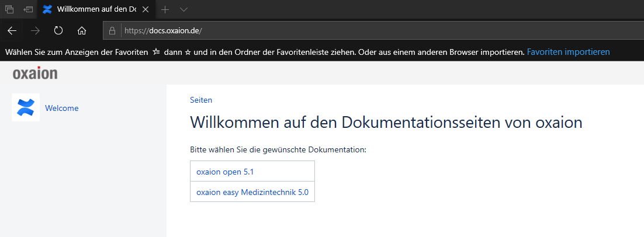Close the Willkommen browser tab
The width and height of the screenshot is (644, 237).
pos(146,9)
